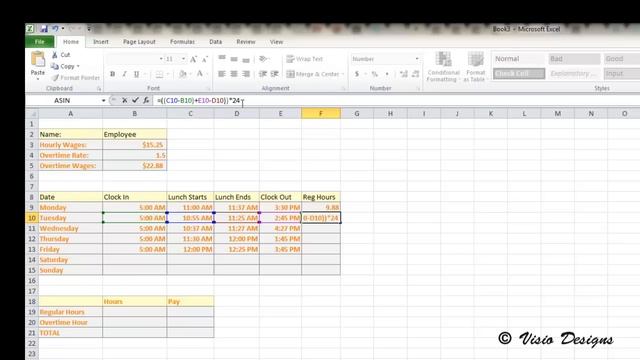Click the Borders icon in Font group
640x360 pixels.
click(160, 74)
